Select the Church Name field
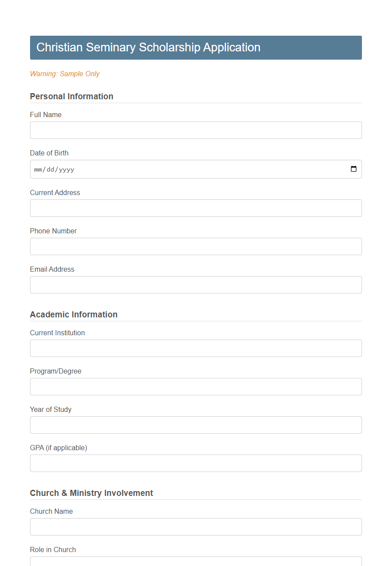Screen dimensions: 392x566 click(x=196, y=526)
